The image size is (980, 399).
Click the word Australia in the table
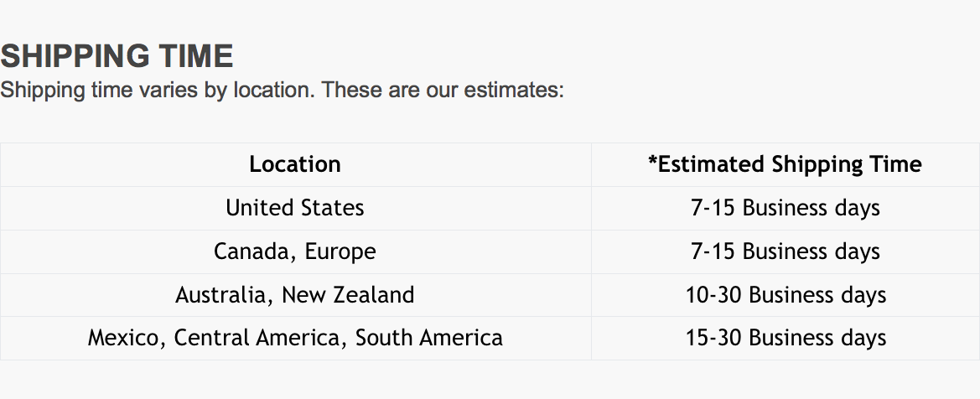click(x=224, y=295)
